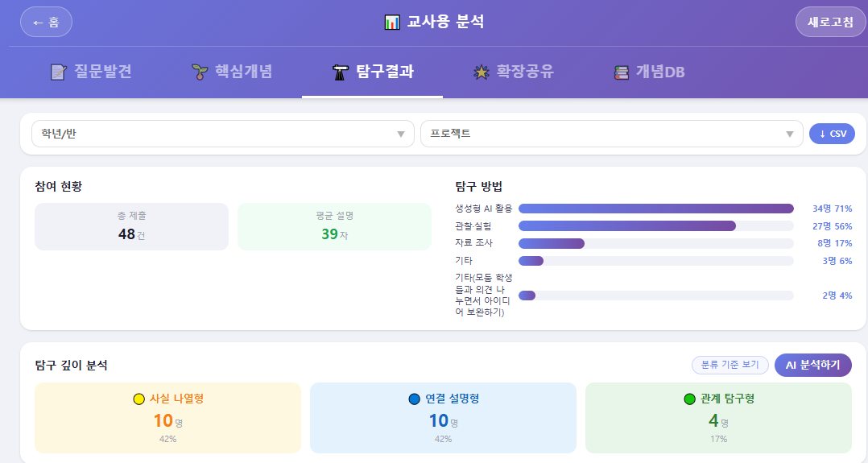The width and height of the screenshot is (868, 463).
Task: Switch to the 핵심개념 tab
Action: [x=232, y=72]
